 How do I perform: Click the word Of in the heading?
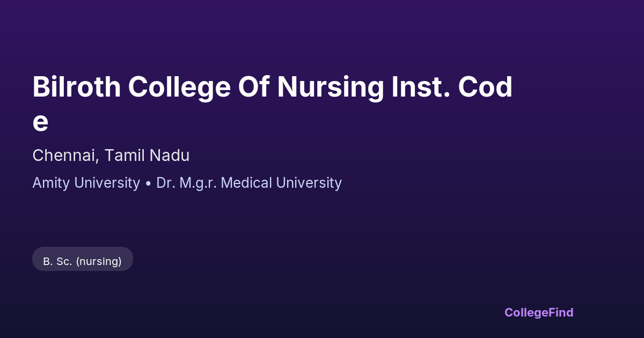(253, 87)
